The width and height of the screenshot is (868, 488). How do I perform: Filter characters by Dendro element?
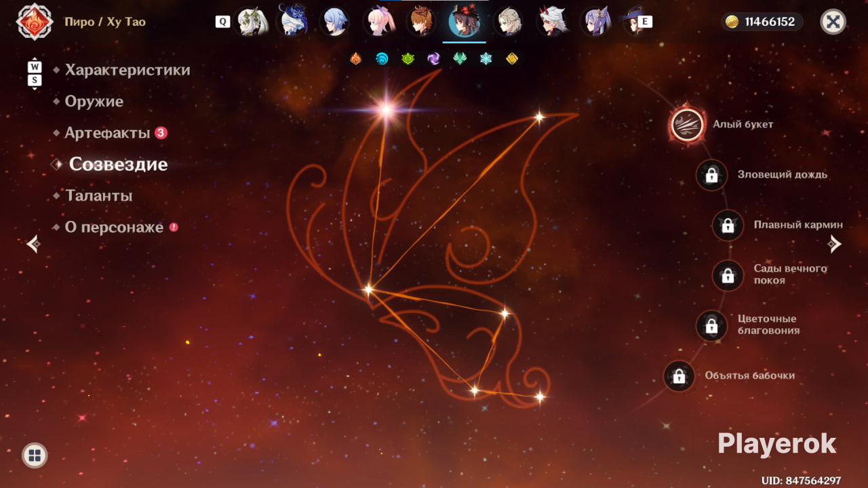408,59
